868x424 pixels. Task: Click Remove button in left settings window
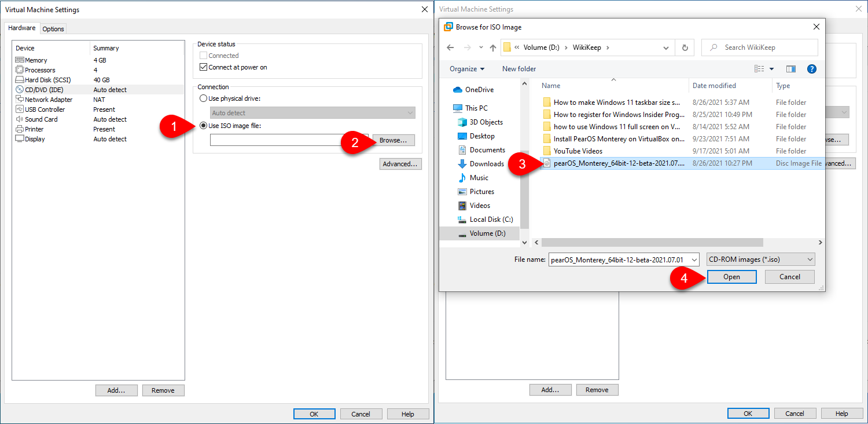163,390
